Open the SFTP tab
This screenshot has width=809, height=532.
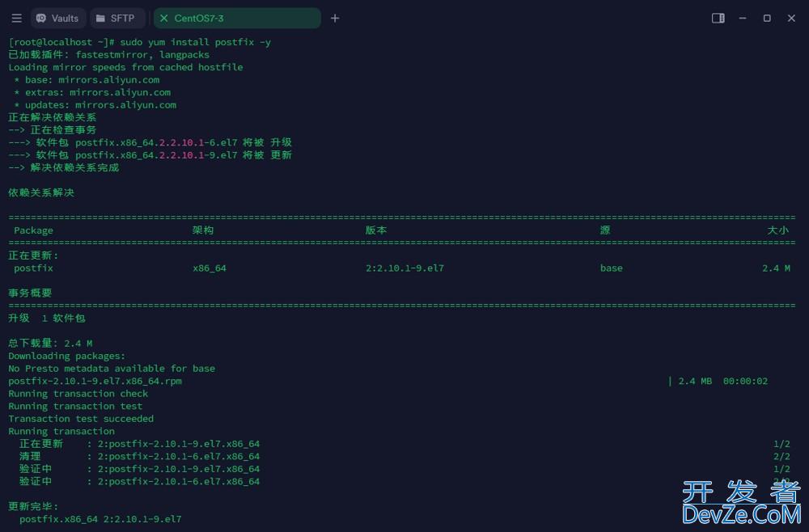click(117, 19)
